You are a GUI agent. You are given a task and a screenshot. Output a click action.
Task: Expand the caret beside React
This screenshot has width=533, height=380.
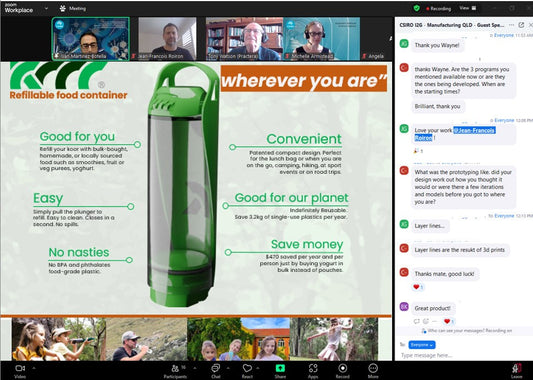259,368
